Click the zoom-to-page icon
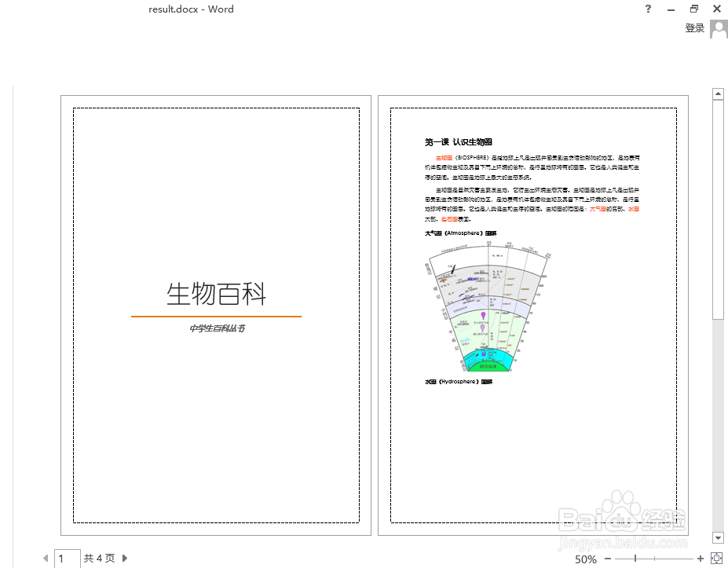The width and height of the screenshot is (728, 568). pos(716,559)
